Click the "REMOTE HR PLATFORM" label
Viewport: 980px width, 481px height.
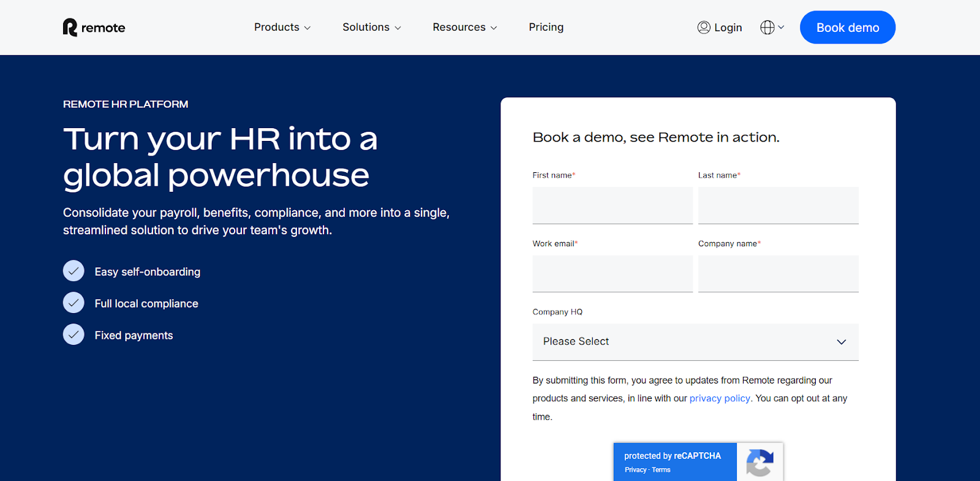coord(126,104)
